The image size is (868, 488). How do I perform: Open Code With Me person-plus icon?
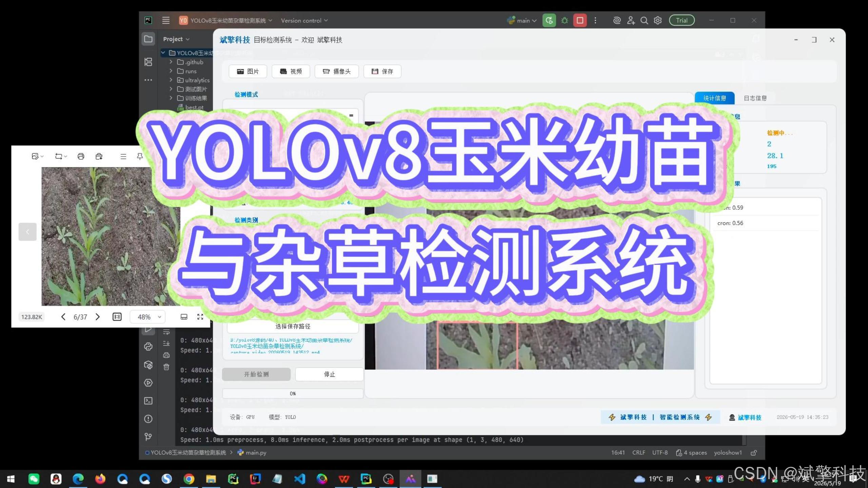click(x=631, y=20)
